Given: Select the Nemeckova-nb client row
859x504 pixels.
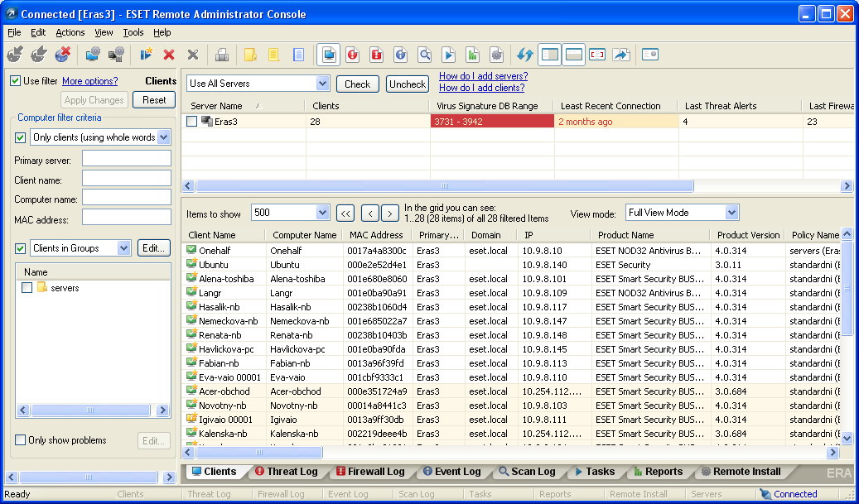Looking at the screenshot, I should [510, 321].
